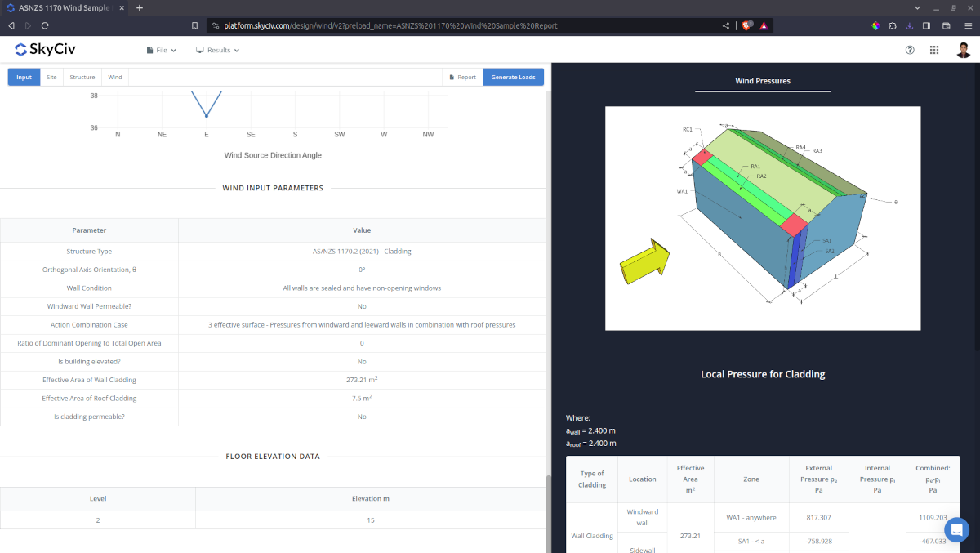
Task: Click the SkyCiv logo
Action: point(46,50)
